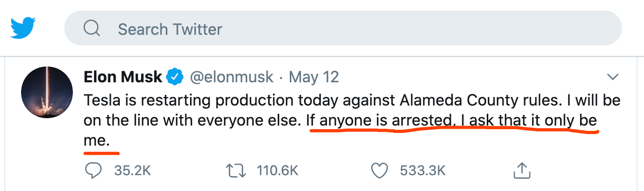Click the underlined word 'me.' ending the tweet
The image size is (644, 191).
pyautogui.click(x=97, y=141)
